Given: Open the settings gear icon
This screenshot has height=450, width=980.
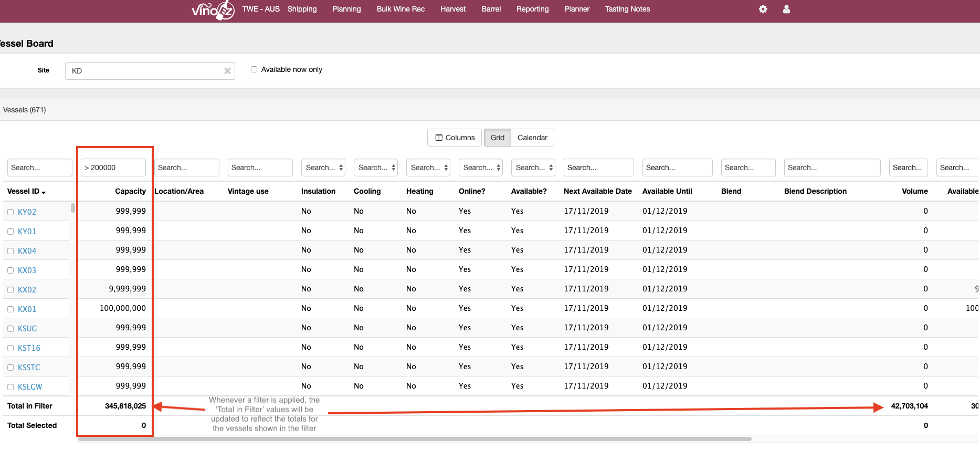Looking at the screenshot, I should (763, 9).
